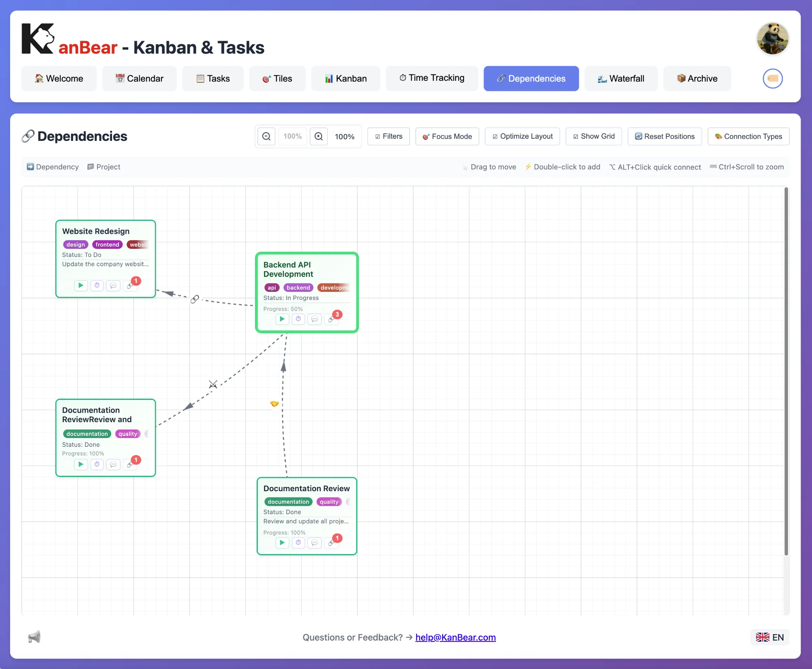The width and height of the screenshot is (812, 669).
Task: Select the Dependencies tab
Action: click(531, 78)
